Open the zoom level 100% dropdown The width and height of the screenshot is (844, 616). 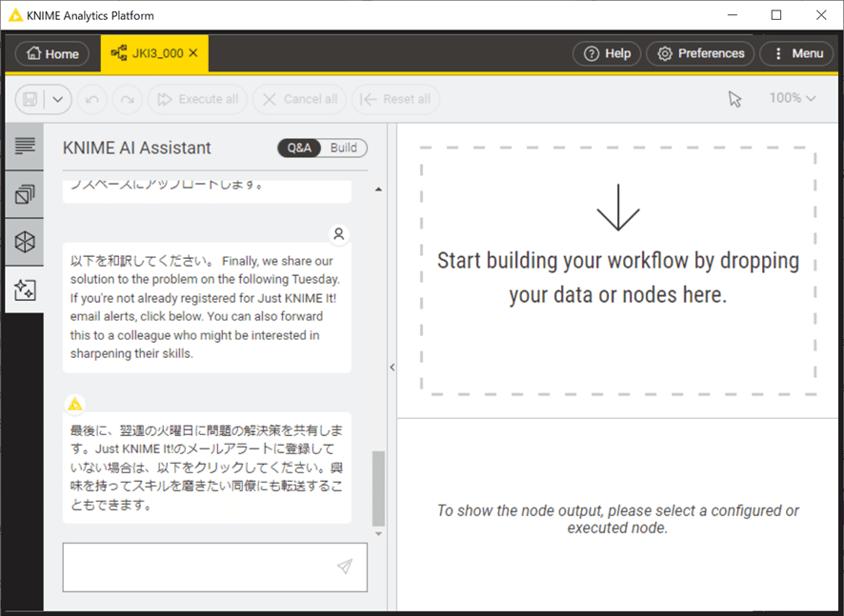pyautogui.click(x=793, y=98)
